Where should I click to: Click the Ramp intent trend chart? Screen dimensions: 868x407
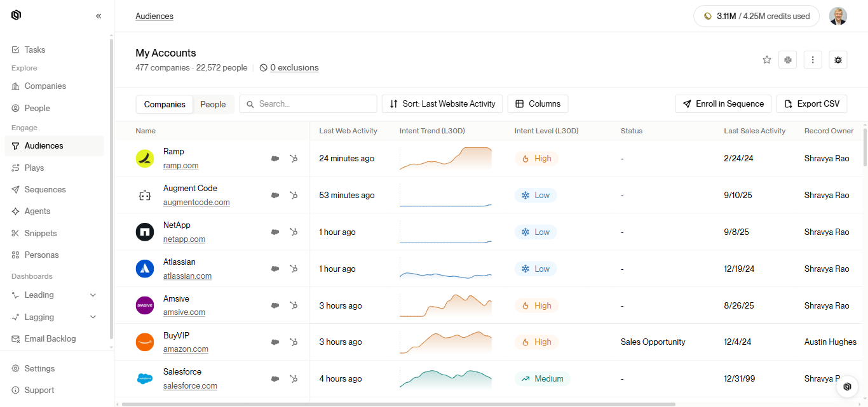point(445,159)
